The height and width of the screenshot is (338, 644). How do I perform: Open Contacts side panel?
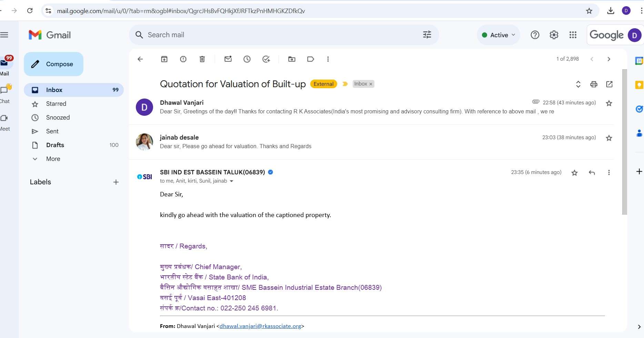pyautogui.click(x=639, y=133)
